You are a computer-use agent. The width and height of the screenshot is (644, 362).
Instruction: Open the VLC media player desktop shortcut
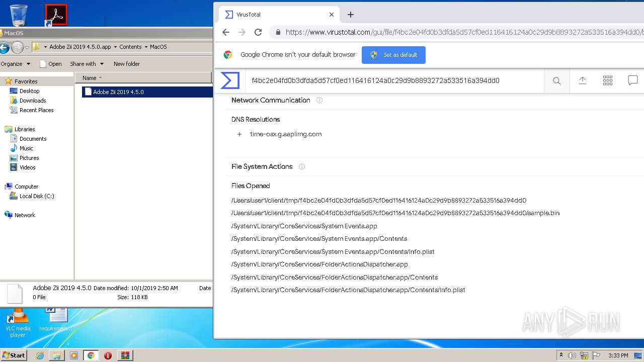[18, 323]
